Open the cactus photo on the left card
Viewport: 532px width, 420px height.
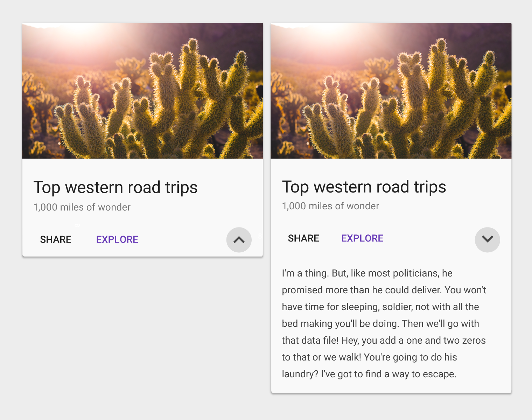(x=142, y=91)
